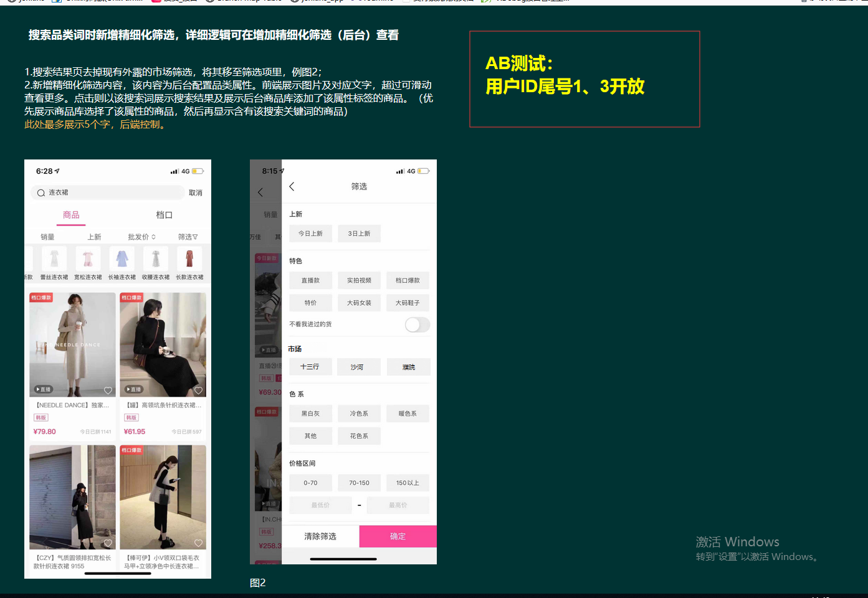Image resolution: width=868 pixels, height=598 pixels.
Task: Switch to the 商品 tab
Action: pos(71,216)
